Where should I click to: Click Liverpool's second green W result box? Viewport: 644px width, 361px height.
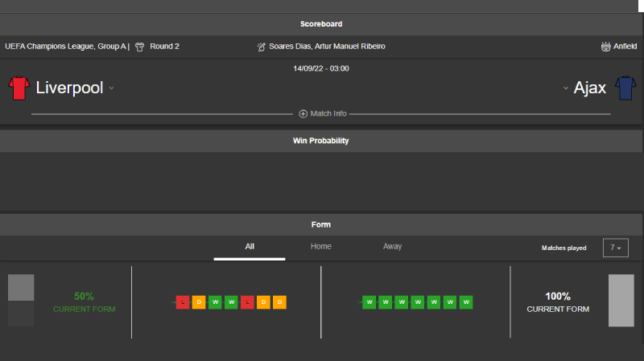point(231,302)
